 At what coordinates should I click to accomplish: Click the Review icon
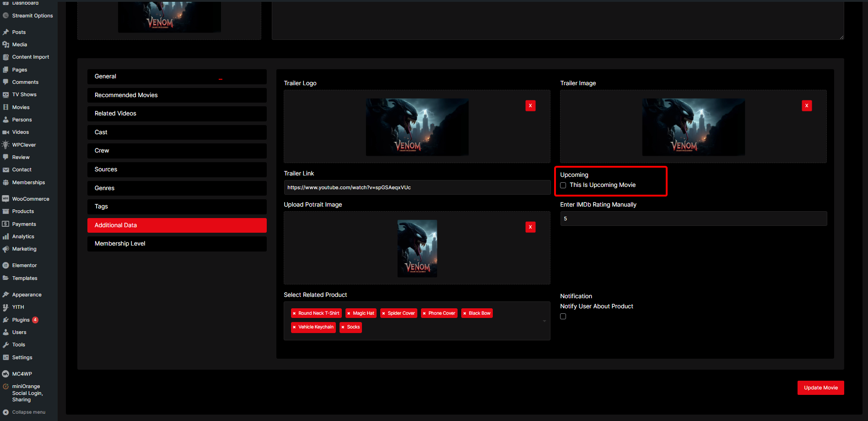5,157
